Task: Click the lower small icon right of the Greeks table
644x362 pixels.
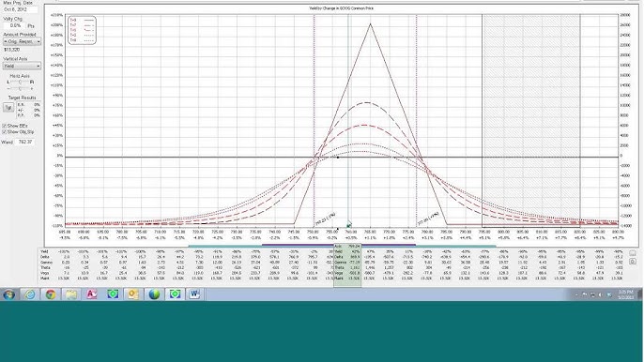Action: pos(633,262)
